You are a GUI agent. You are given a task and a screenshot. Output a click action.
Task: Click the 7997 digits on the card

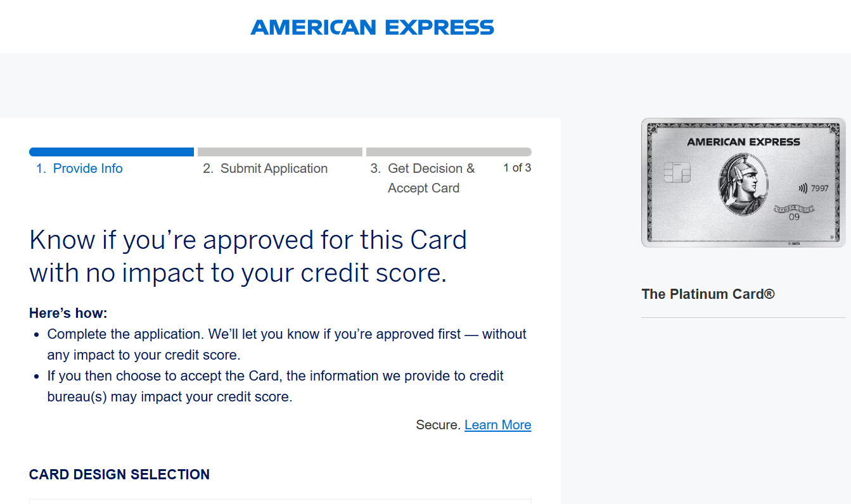pos(820,188)
